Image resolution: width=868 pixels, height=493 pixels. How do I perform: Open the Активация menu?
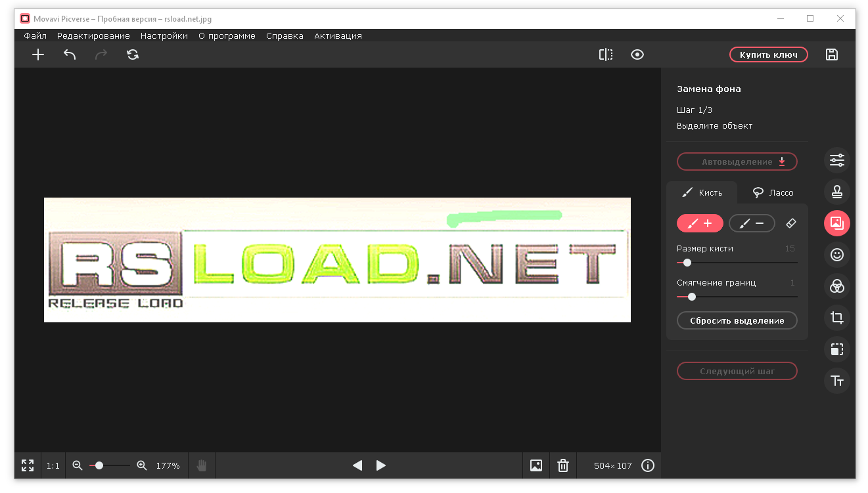(338, 36)
